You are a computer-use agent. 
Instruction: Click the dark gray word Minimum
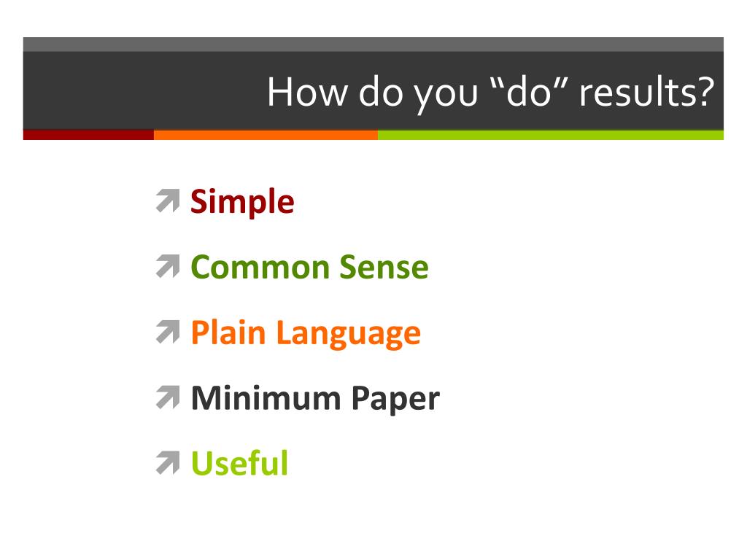(x=266, y=397)
